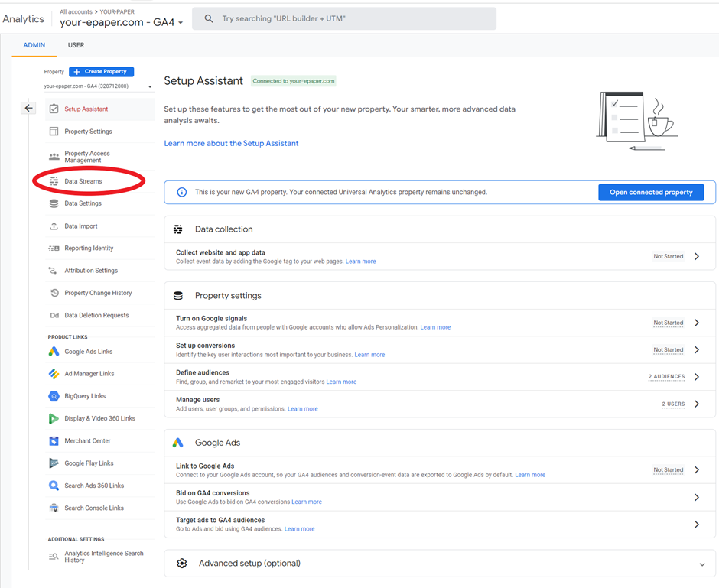Click the Data Deletion Requests Dd icon
Screen dimensions: 719x588
coord(54,315)
